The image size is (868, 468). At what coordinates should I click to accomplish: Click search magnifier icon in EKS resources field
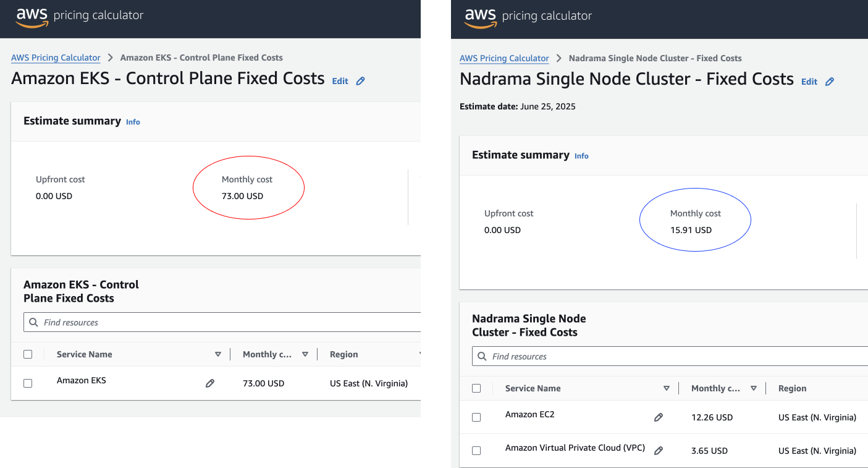click(x=33, y=322)
